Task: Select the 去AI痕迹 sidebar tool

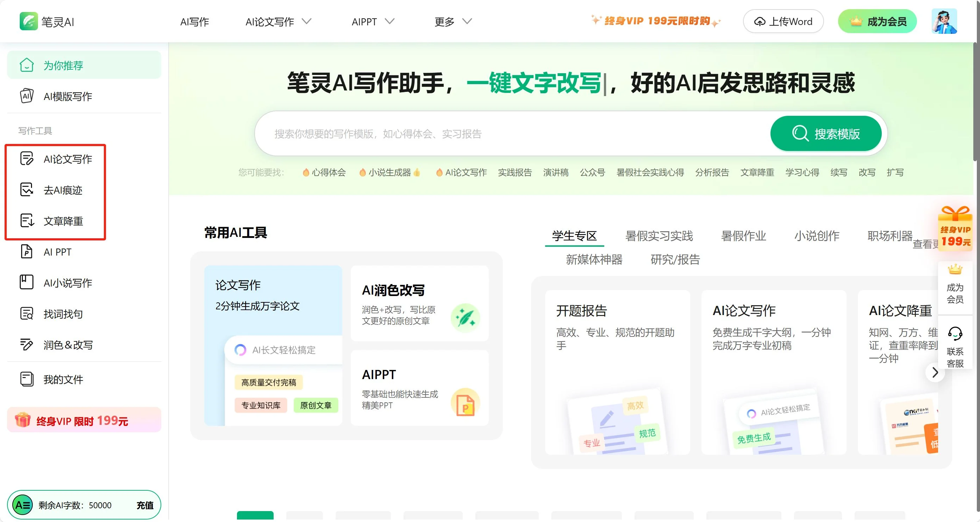Action: (x=63, y=190)
